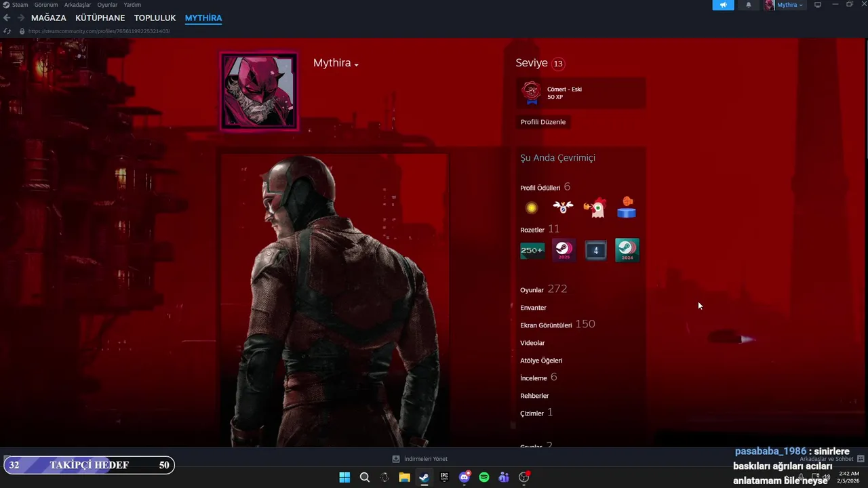Click the chicken profile award icon
868x488 pixels.
(x=595, y=207)
